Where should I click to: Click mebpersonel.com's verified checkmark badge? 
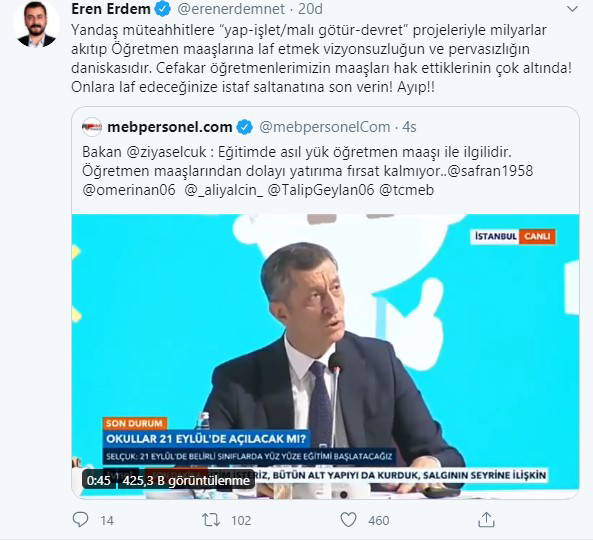245,127
